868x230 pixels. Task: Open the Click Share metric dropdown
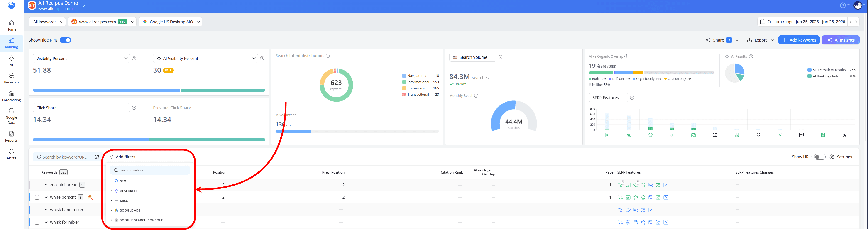[81, 108]
